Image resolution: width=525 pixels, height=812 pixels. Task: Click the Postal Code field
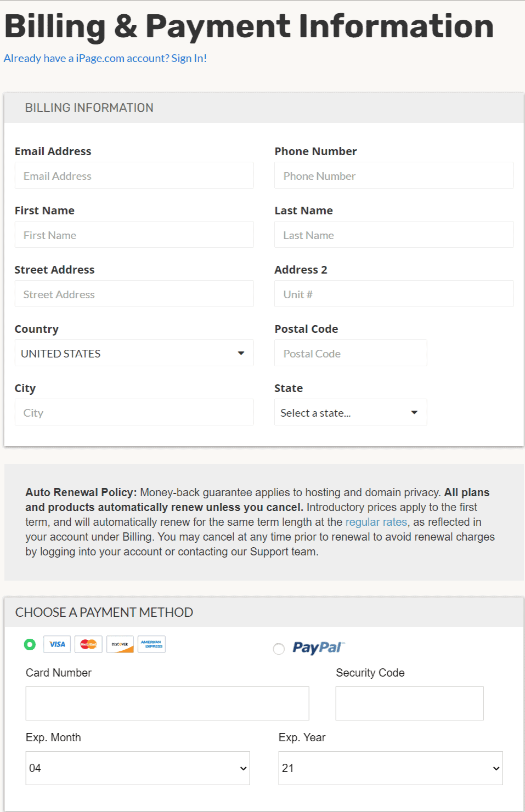(x=351, y=353)
